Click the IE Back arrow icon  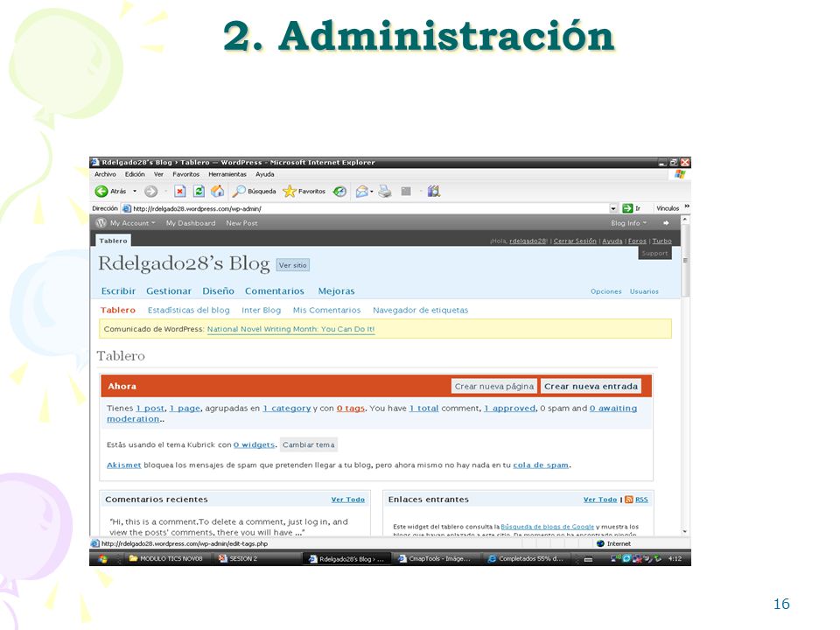[101, 192]
